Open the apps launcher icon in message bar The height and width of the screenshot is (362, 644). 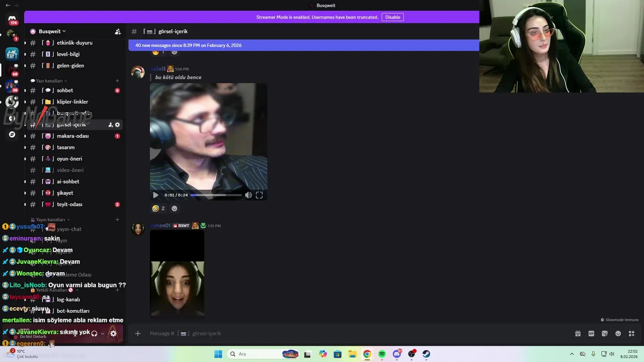pyautogui.click(x=631, y=333)
